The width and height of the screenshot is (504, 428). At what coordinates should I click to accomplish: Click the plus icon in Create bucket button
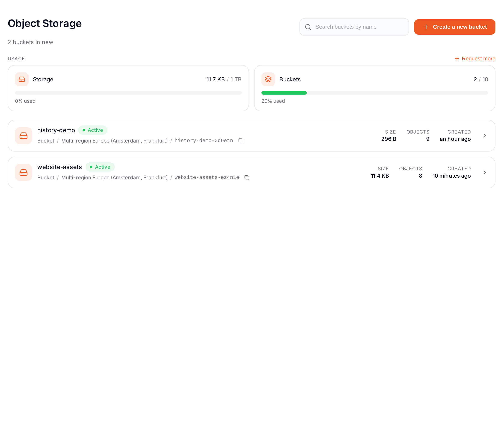point(426,27)
